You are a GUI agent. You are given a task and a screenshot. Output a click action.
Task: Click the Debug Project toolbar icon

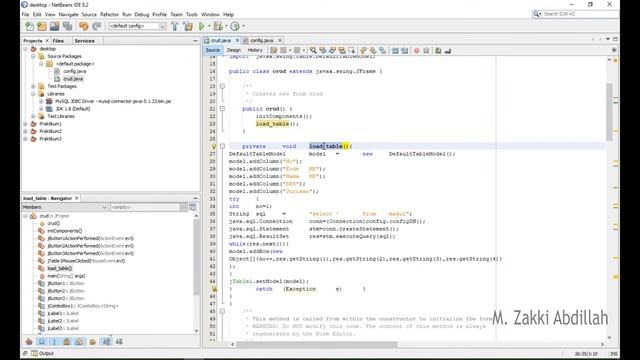tap(218, 26)
